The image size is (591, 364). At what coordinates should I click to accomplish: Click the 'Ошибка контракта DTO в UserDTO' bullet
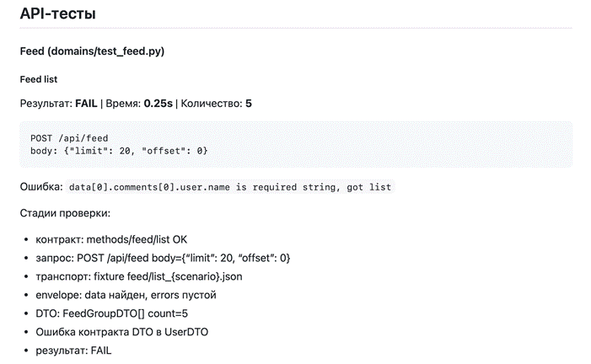(x=121, y=332)
